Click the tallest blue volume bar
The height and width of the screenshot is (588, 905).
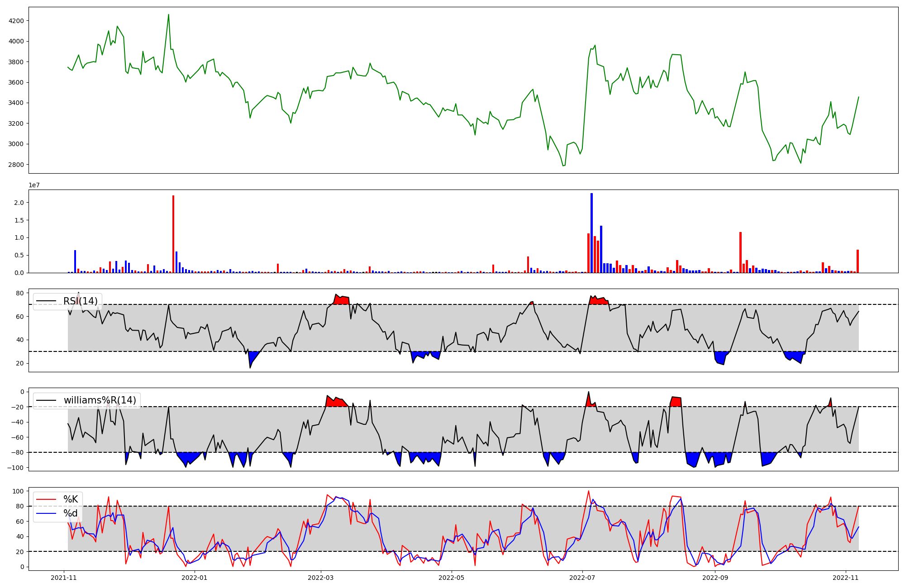(591, 232)
